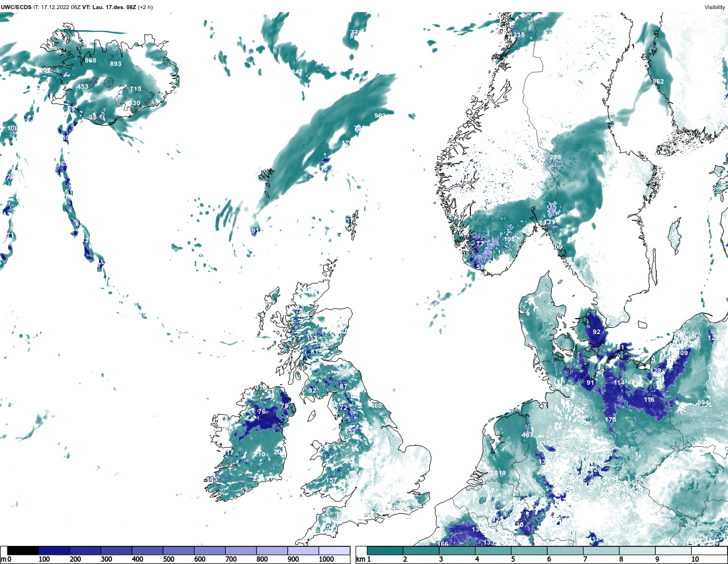Click the '519' value over the Netherlands
Screen dimensions: 728x564
[x=500, y=474]
